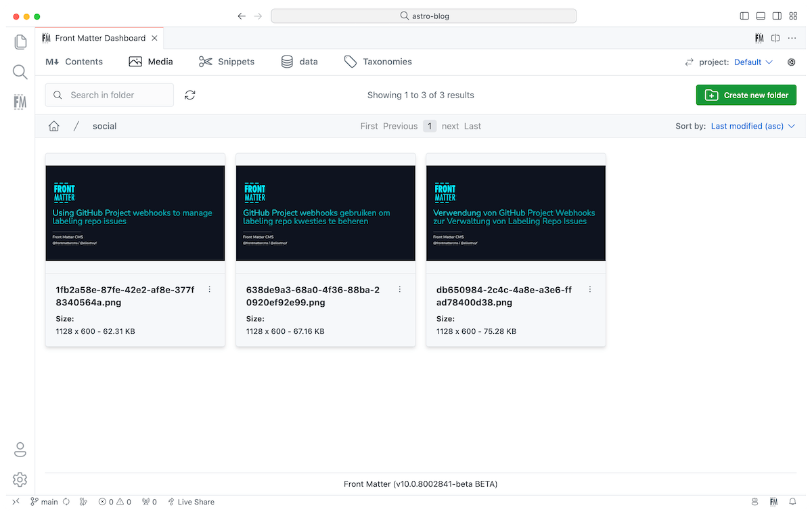The height and width of the screenshot is (514, 812).
Task: Refresh the media list with the refresh icon
Action: pos(190,95)
